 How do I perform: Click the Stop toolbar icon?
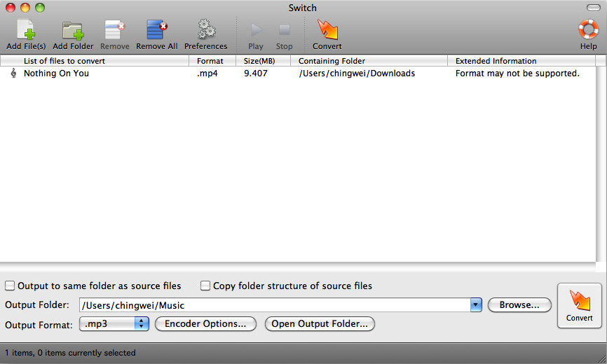pos(284,30)
